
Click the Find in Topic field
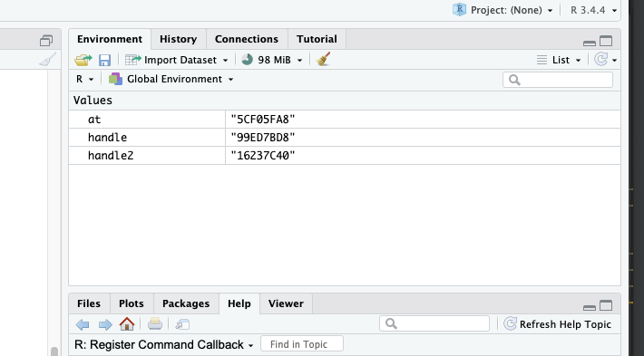(x=302, y=344)
